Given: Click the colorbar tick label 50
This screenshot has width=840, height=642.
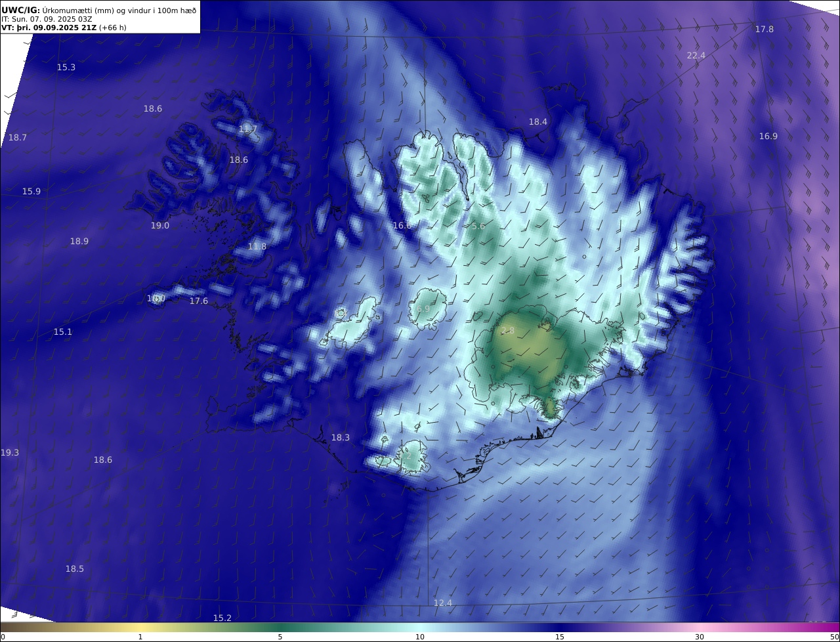Looking at the screenshot, I should 834,637.
